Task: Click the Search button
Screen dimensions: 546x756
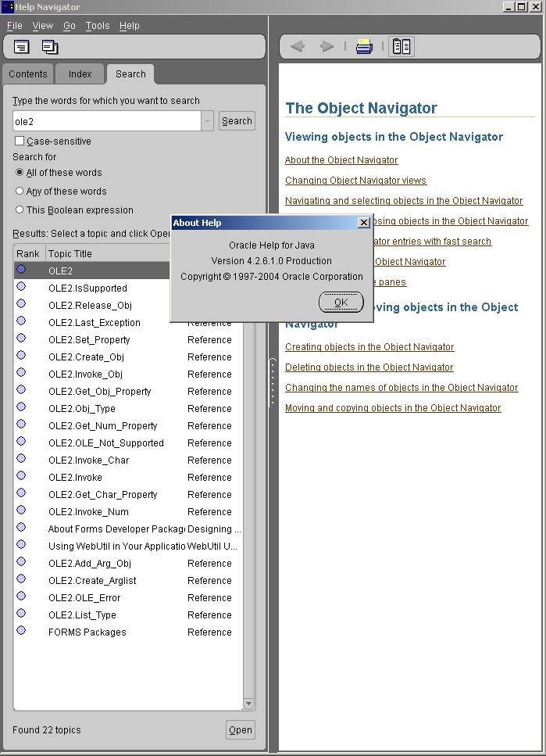Action: pos(237,121)
